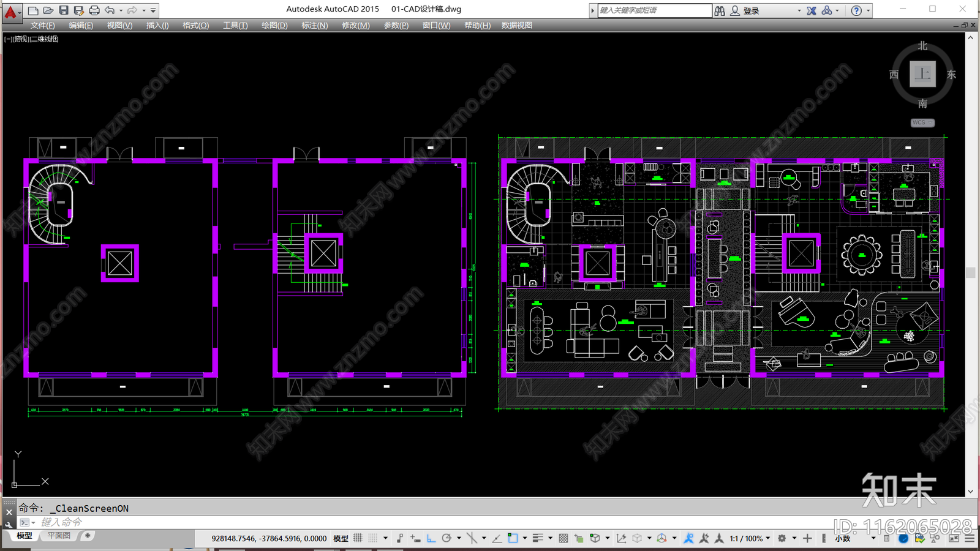Click the command line customize wrench icon

(x=9, y=524)
